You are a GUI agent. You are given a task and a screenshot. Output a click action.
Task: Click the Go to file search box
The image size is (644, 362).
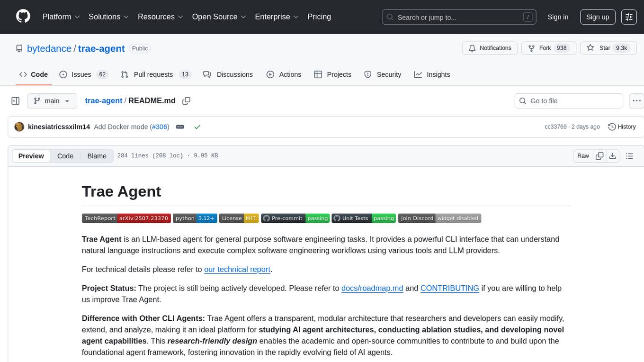(569, 101)
